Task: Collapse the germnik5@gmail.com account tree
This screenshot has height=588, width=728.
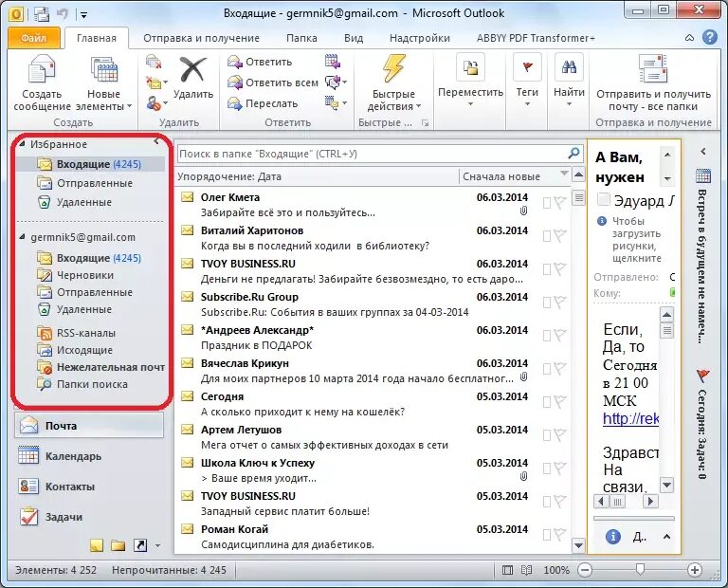Action: tap(23, 237)
